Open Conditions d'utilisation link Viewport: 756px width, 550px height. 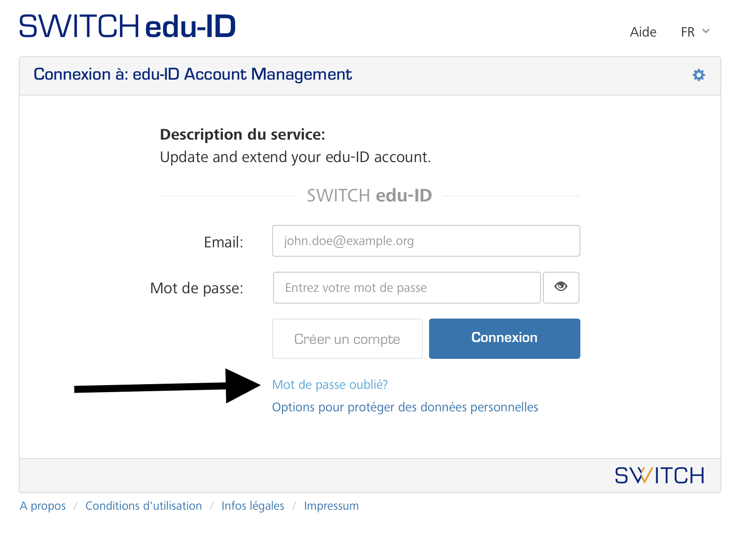click(143, 506)
